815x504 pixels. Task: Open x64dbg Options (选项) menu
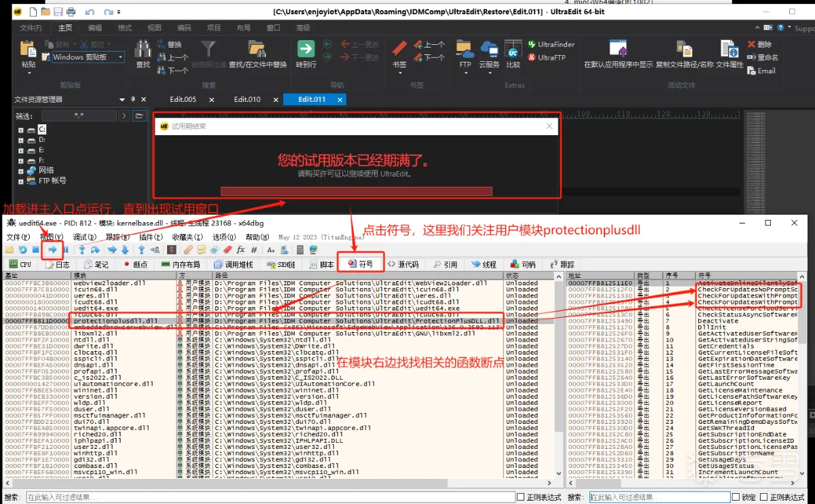[225, 237]
